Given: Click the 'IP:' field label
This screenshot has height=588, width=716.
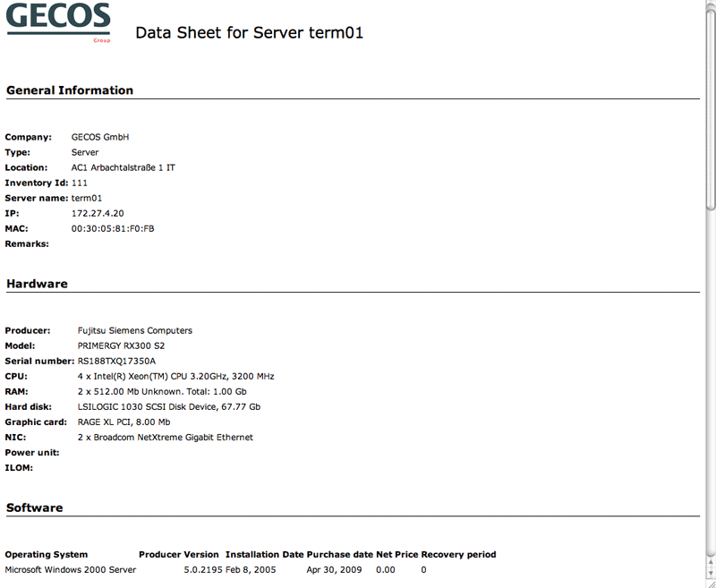Looking at the screenshot, I should pyautogui.click(x=13, y=214).
